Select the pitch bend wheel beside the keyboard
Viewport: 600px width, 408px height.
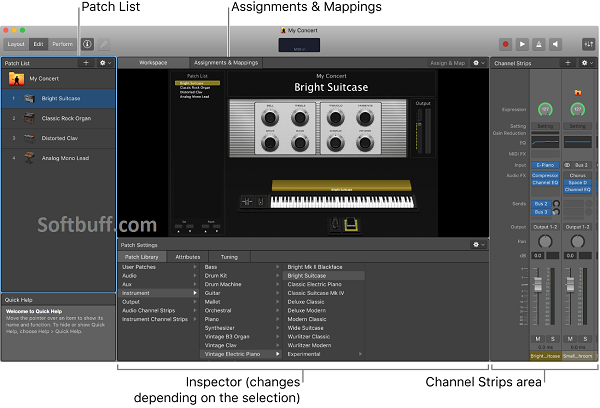tap(247, 201)
